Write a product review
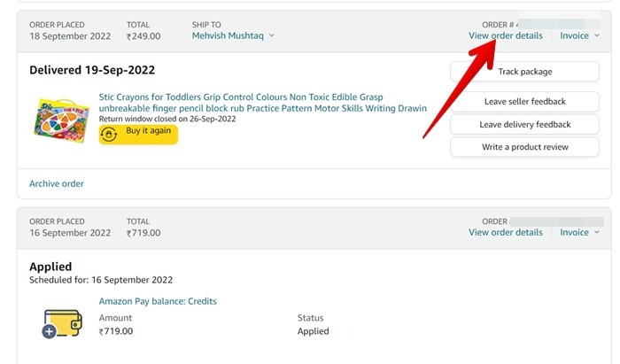The image size is (620, 364). click(524, 147)
